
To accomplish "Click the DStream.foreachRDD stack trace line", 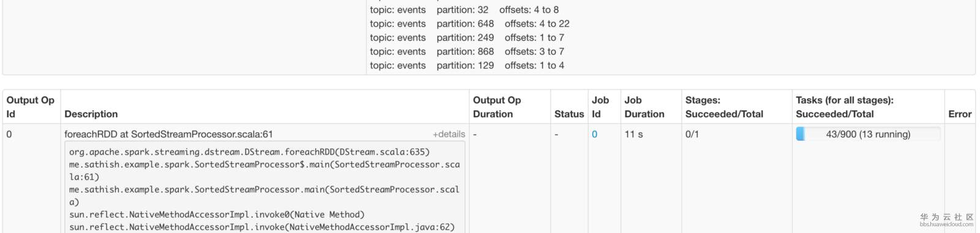I will click(x=249, y=152).
